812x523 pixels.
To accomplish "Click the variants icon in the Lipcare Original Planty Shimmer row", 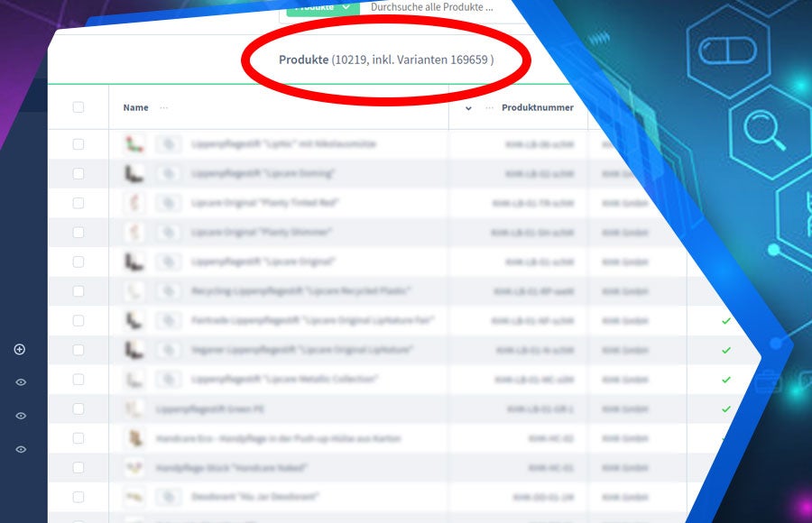I will pyautogui.click(x=169, y=232).
